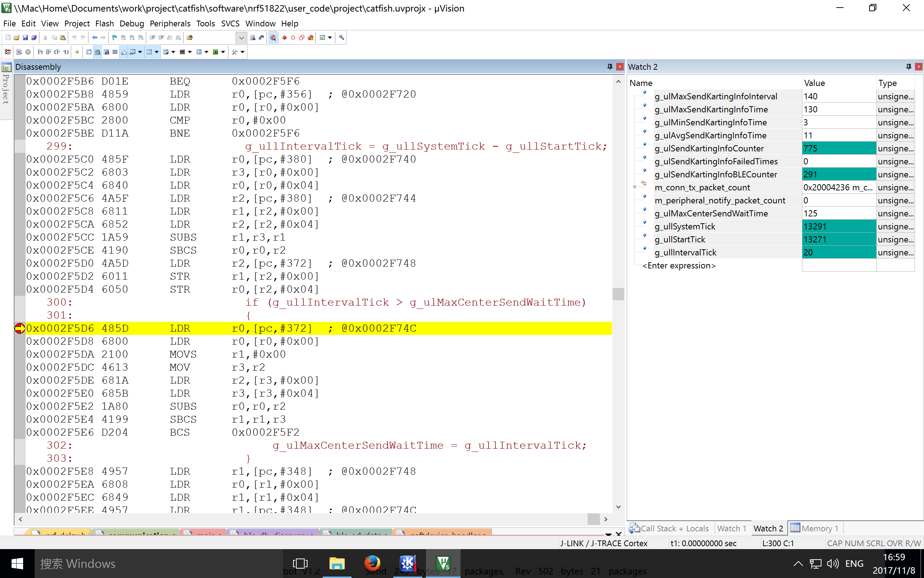Click the Step Out icon
This screenshot has height=578, width=924.
57,52
